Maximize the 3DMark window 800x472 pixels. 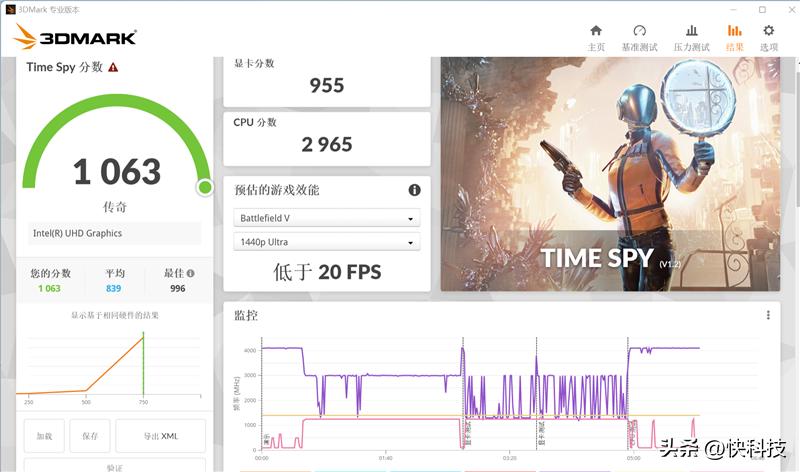(x=762, y=10)
